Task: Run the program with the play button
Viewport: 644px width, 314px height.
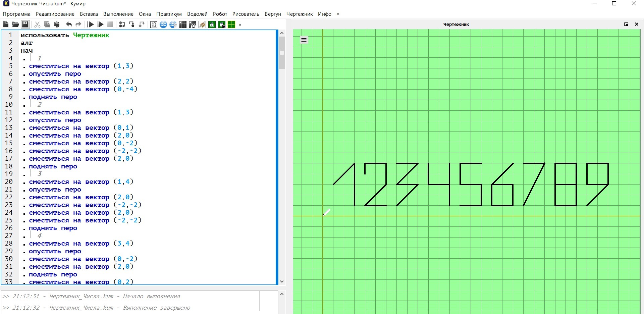Action: [91, 24]
